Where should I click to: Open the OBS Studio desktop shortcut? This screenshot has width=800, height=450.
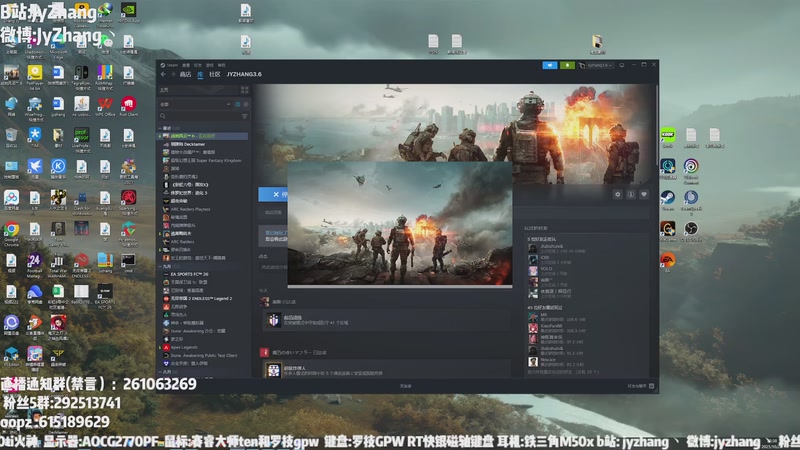(x=691, y=231)
